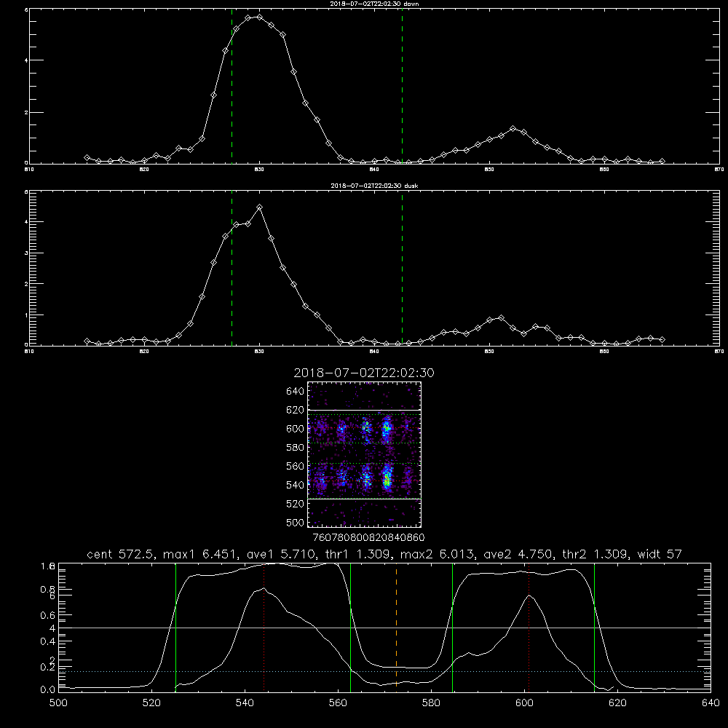
Task: Click the x-axis label '640' of bottom plot
Action: (x=711, y=703)
